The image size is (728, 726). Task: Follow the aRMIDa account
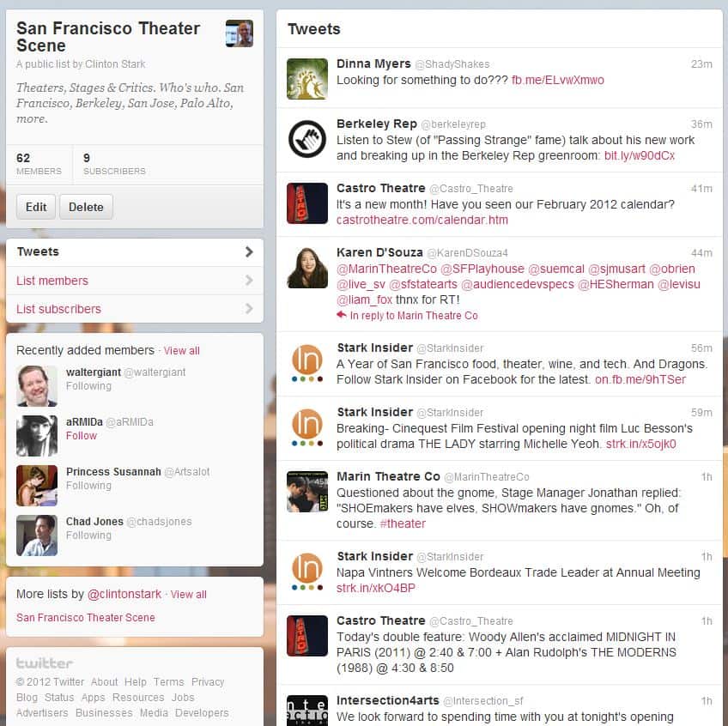[82, 436]
